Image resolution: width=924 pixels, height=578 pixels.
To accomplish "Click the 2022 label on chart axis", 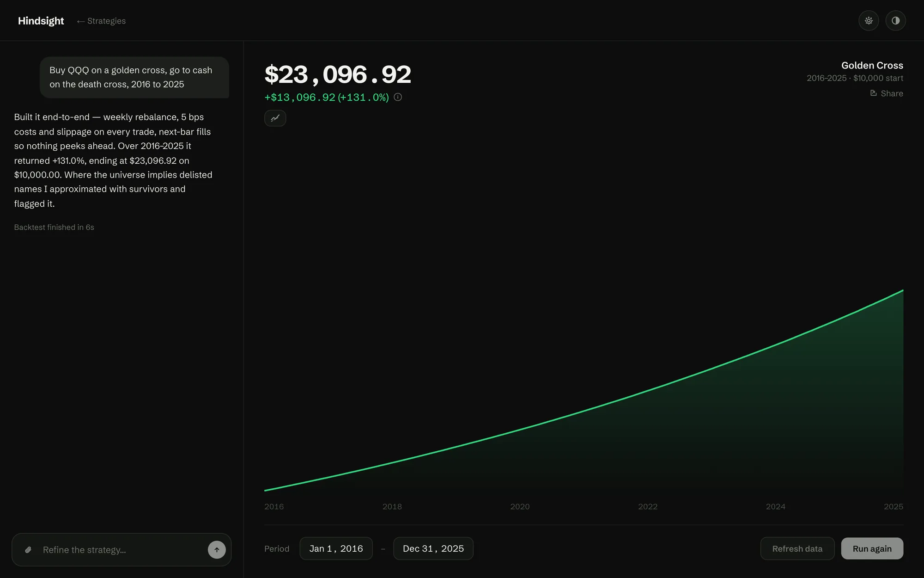I will click(x=648, y=506).
